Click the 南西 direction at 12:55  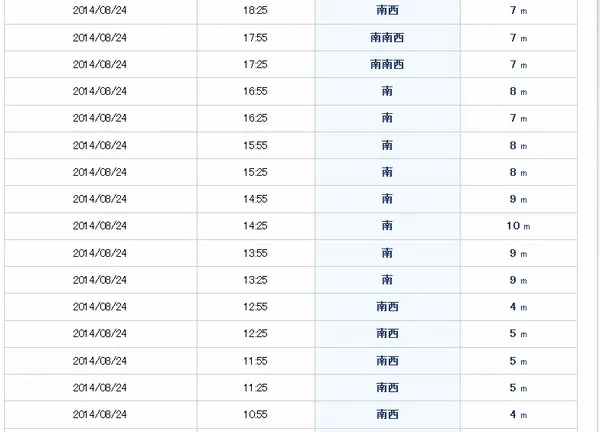(387, 307)
